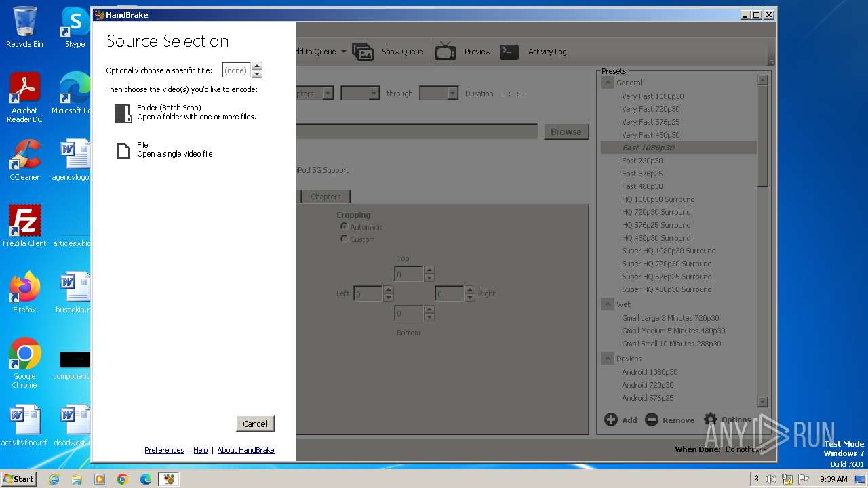Click the Start button
Screen dimensions: 868x488
tap(18, 479)
